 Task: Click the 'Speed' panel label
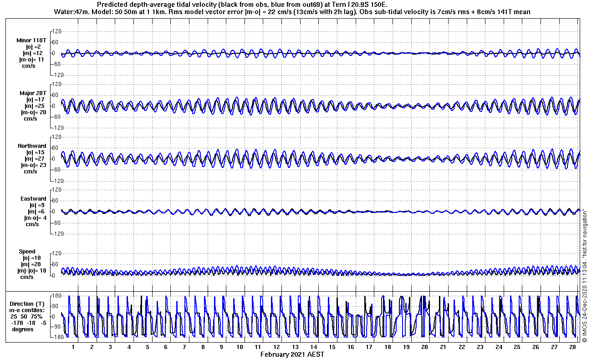click(27, 252)
